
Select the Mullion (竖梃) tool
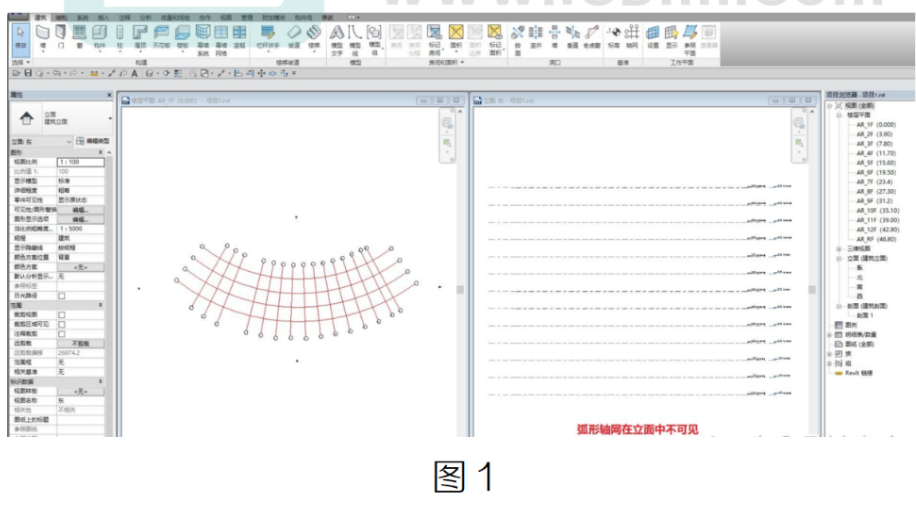point(240,36)
